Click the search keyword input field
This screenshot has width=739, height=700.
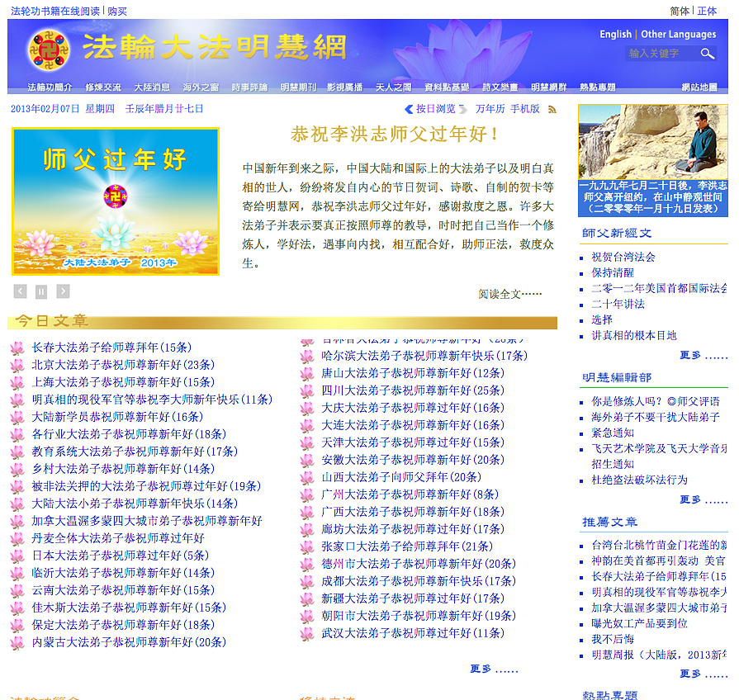tap(661, 54)
